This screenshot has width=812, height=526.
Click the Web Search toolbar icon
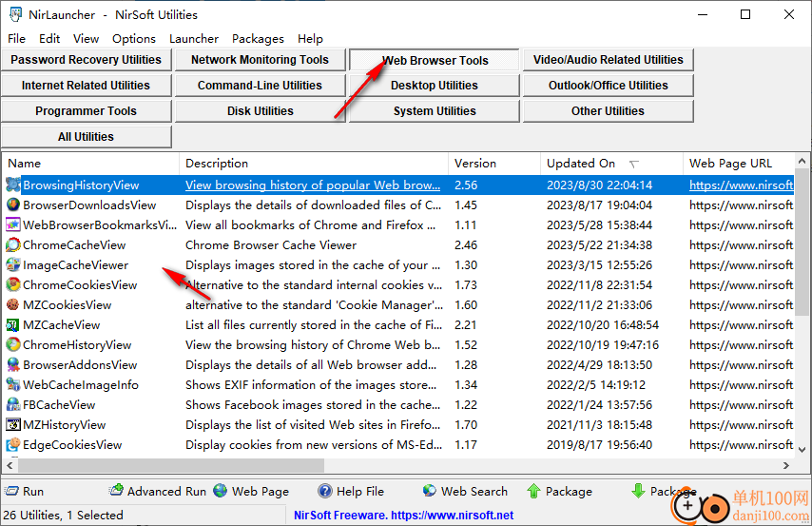[x=430, y=490]
